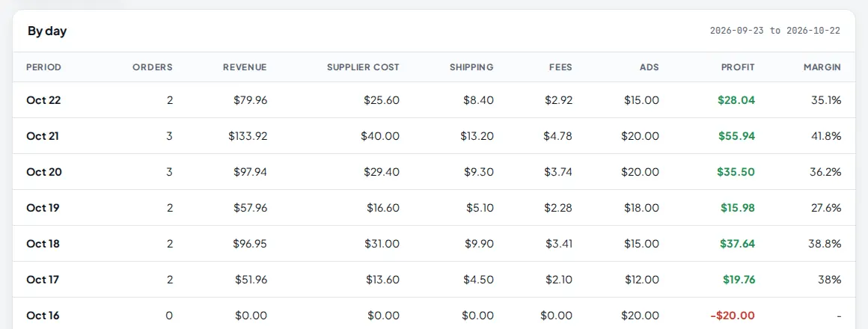Screen dimensions: 868x329
Task: Click fees value $2.92
Action: coord(558,100)
